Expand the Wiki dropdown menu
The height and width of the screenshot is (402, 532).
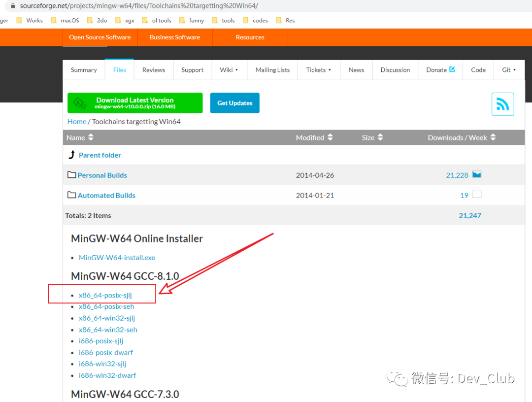pyautogui.click(x=230, y=69)
